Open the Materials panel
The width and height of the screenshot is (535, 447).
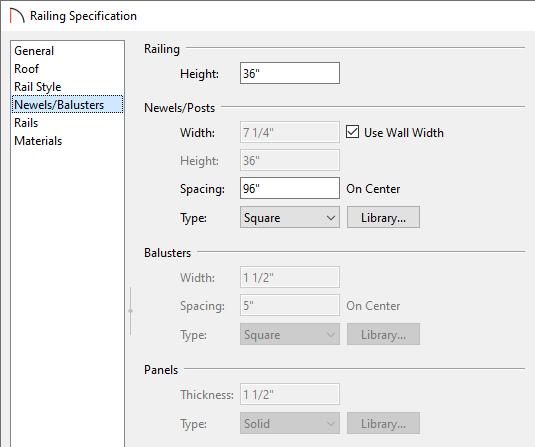[x=38, y=141]
